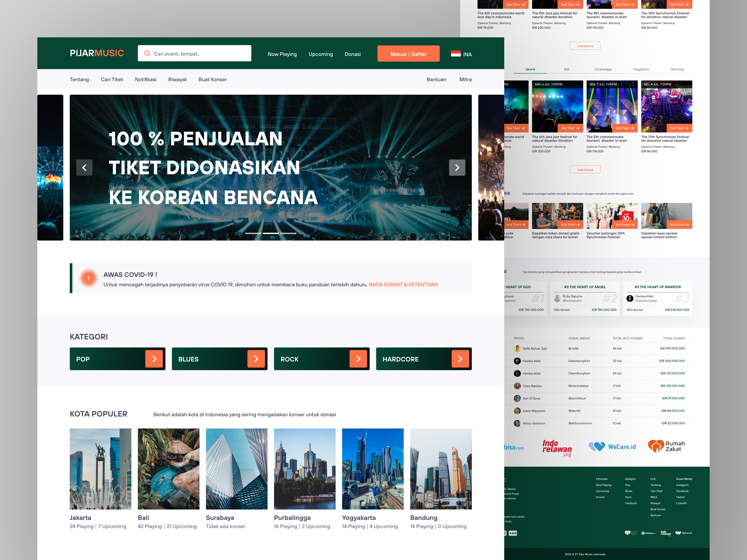
Task: Select the third carousel slide indicator
Action: pos(288,233)
